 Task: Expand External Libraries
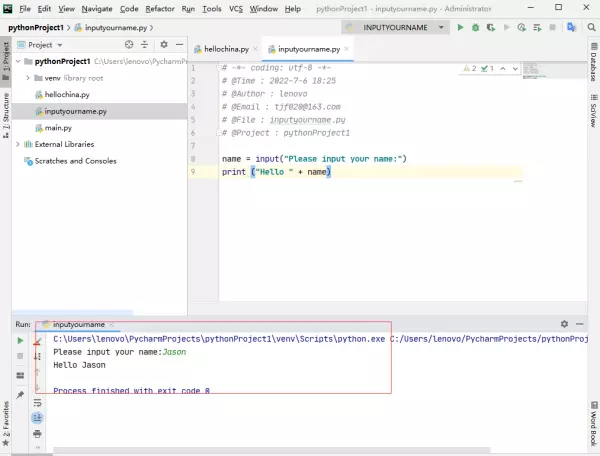coord(18,144)
